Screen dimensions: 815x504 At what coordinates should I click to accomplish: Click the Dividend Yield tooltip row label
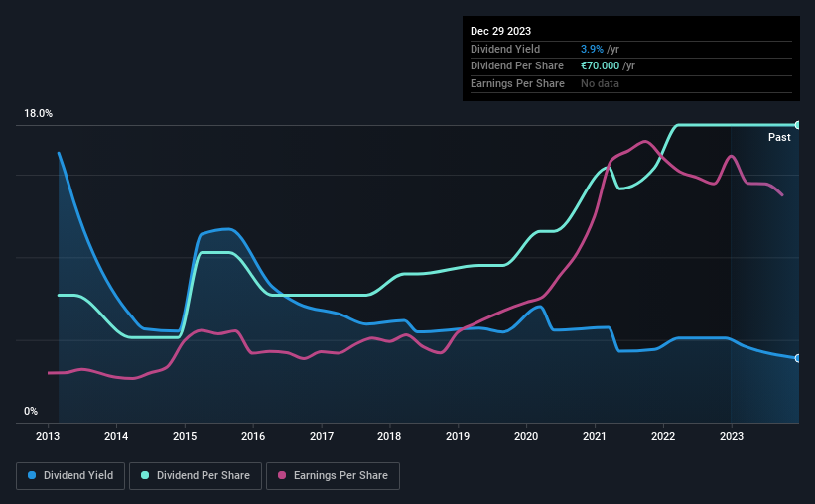[505, 49]
